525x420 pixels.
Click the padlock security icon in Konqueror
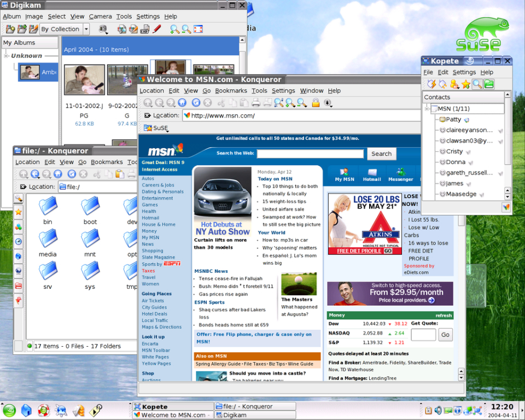(x=316, y=102)
